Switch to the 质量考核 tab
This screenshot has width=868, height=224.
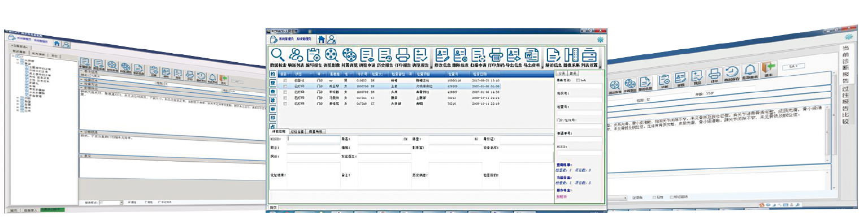316,131
